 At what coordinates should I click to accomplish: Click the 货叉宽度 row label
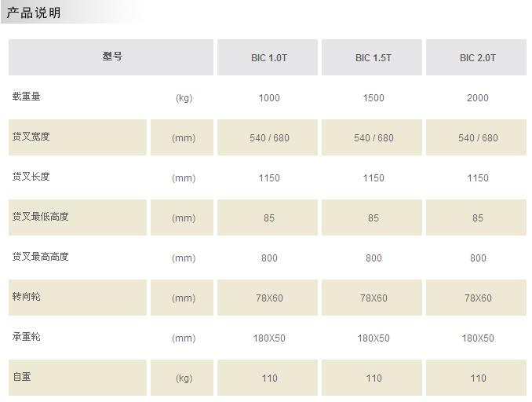31,137
